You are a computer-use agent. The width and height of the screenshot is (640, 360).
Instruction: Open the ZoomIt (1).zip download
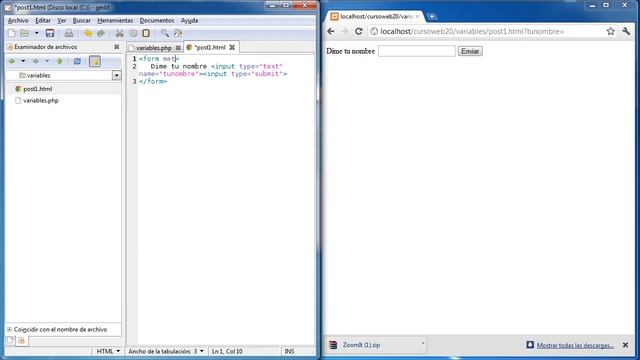(361, 345)
